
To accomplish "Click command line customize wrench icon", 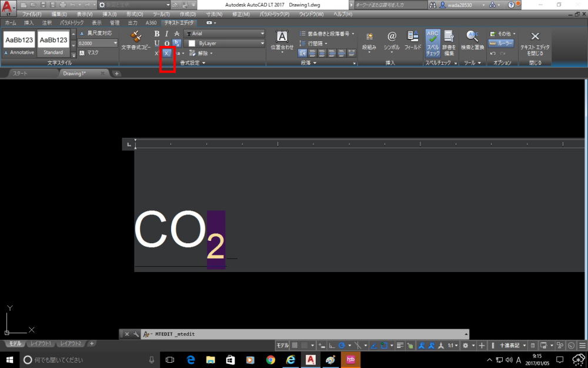I will click(135, 334).
